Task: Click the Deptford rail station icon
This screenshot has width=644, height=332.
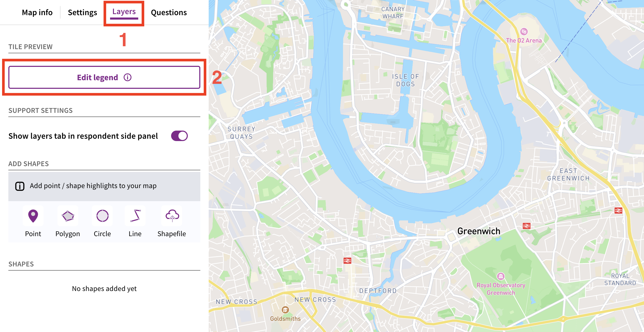Action: pos(347,260)
